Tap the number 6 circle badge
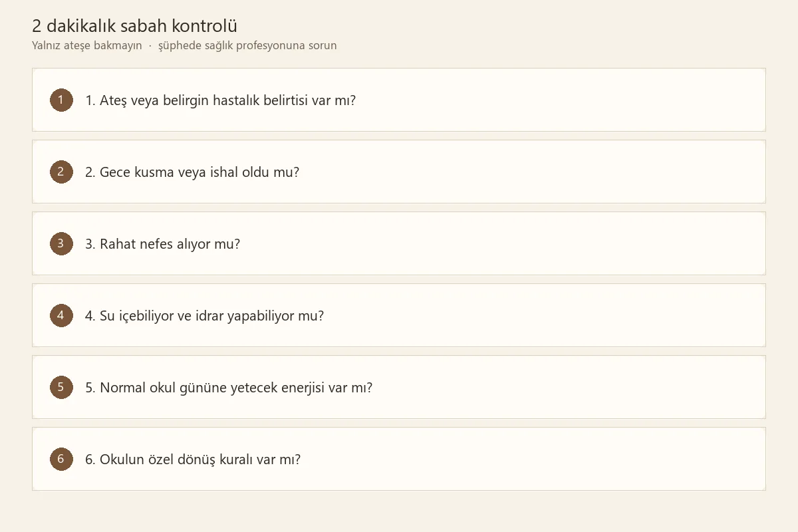Viewport: 798px width, 532px height. [61, 460]
